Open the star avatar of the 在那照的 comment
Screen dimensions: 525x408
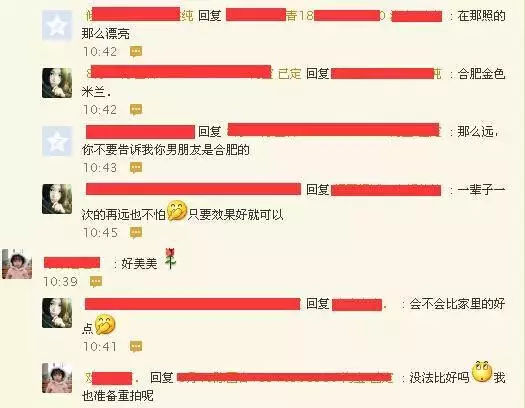click(57, 25)
